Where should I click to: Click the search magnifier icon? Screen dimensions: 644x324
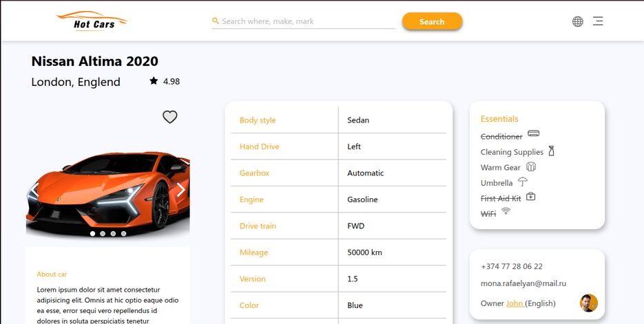[216, 21]
